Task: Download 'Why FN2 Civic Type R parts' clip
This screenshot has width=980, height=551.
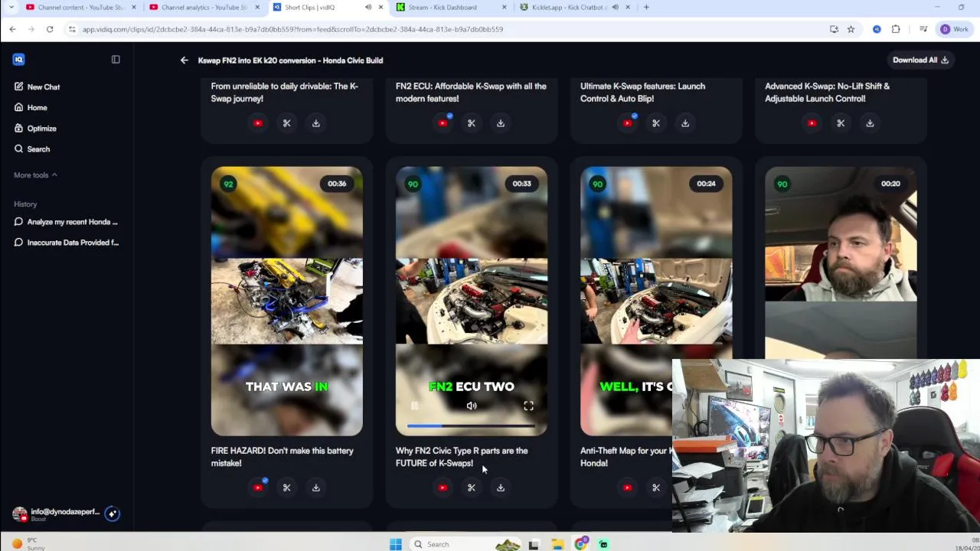Action: tap(501, 487)
